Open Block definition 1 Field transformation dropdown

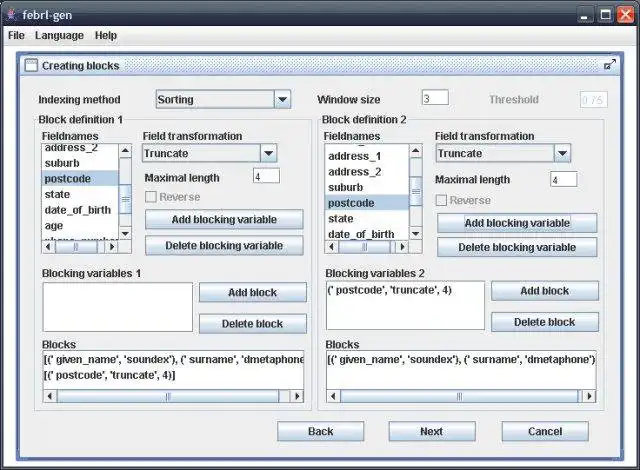(x=268, y=153)
